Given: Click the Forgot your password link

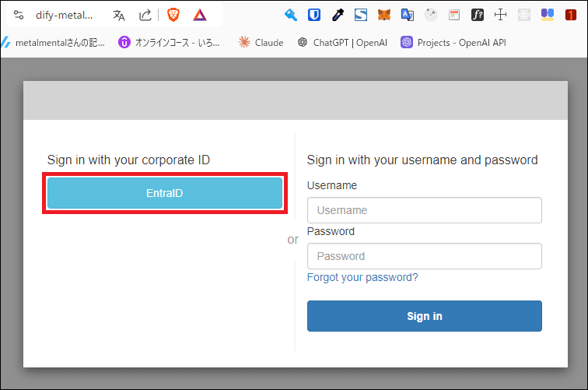Looking at the screenshot, I should click(362, 277).
